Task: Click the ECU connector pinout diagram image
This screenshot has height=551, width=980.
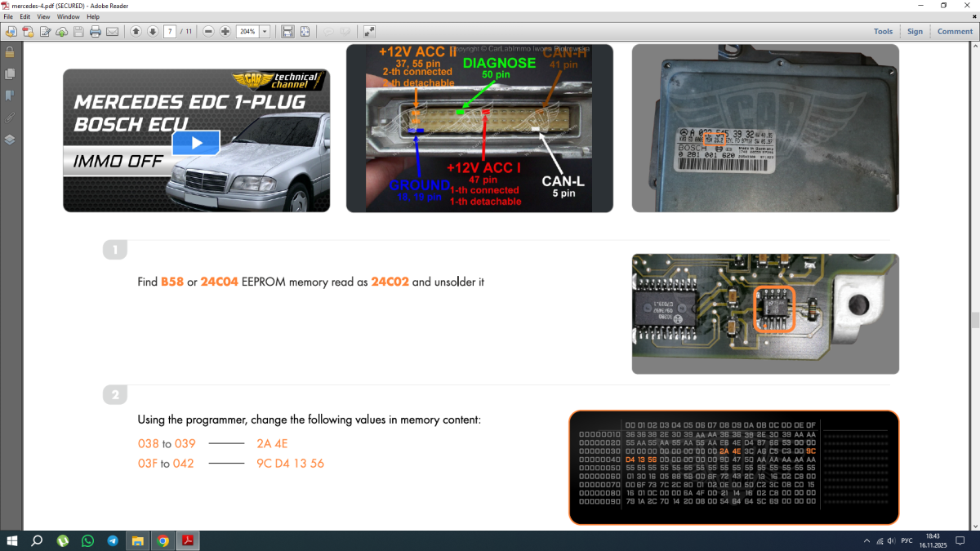Action: pyautogui.click(x=479, y=128)
